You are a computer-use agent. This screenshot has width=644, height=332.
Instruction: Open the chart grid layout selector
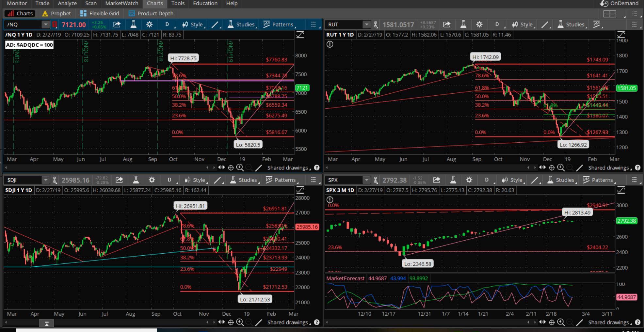point(610,14)
